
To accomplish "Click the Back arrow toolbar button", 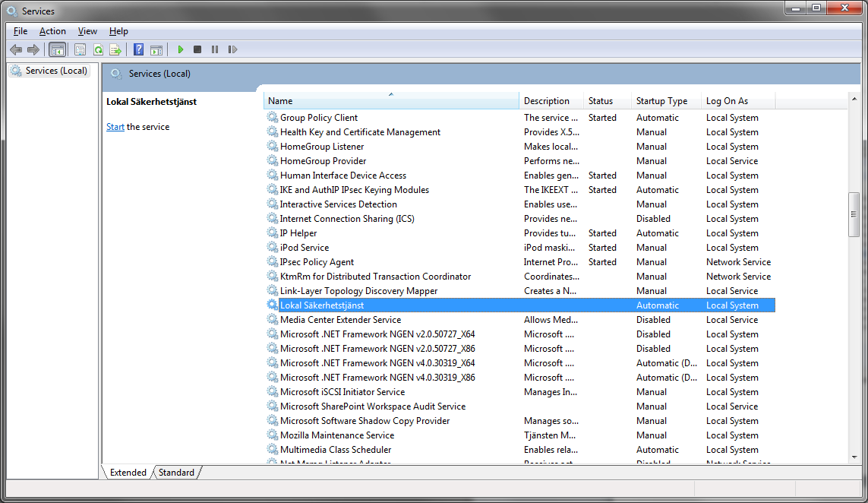I will (x=16, y=50).
